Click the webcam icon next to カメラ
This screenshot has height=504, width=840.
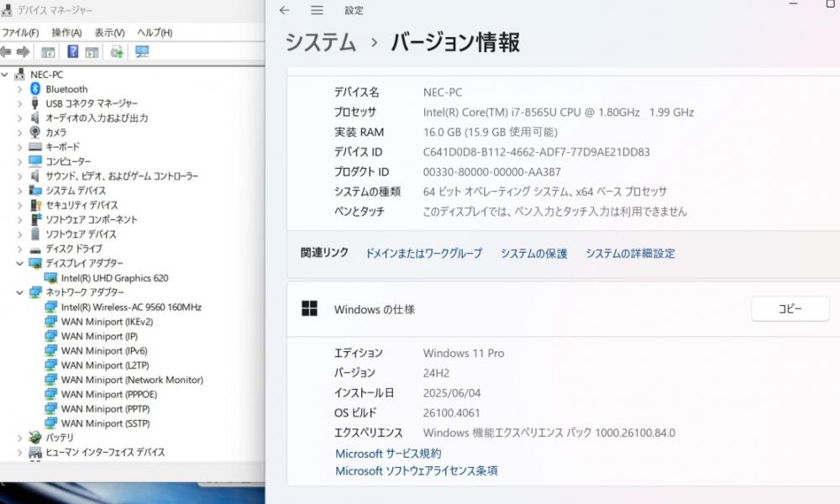pyautogui.click(x=34, y=132)
